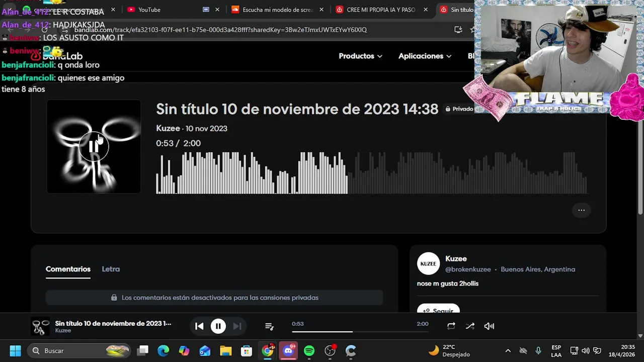Click the 'nose m gusta 2hollis' bio text
Screen dimensions: 644x362
click(448, 284)
